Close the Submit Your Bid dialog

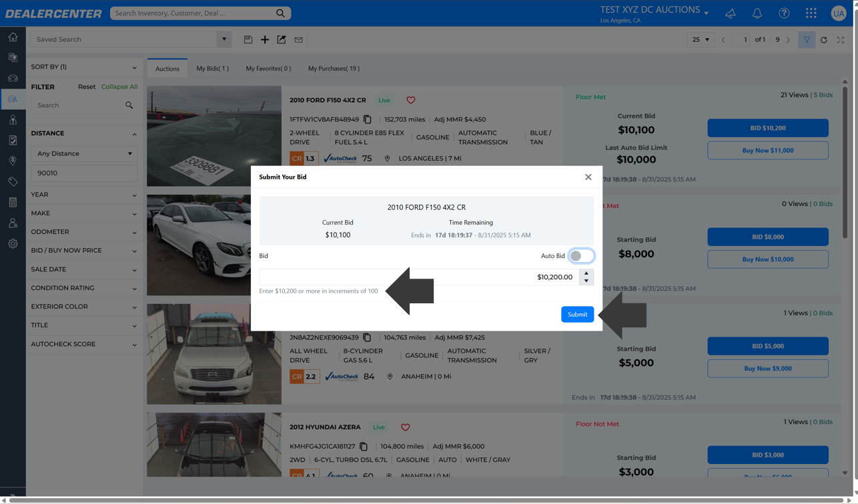pos(588,177)
